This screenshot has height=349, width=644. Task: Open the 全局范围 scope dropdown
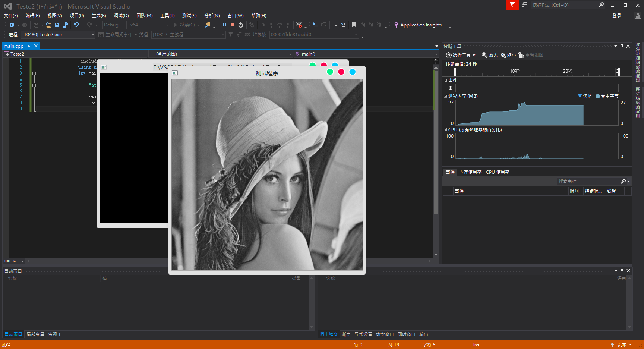pos(221,54)
